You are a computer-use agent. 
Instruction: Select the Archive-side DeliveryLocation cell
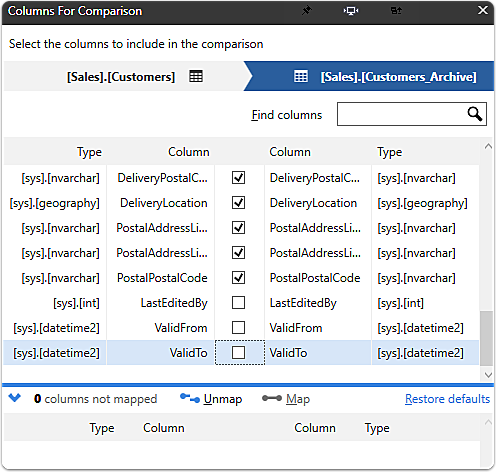coord(318,203)
